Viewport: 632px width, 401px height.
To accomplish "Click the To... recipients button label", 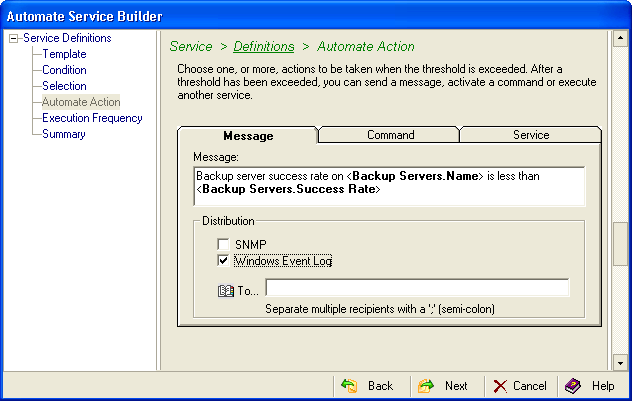I will tap(248, 291).
